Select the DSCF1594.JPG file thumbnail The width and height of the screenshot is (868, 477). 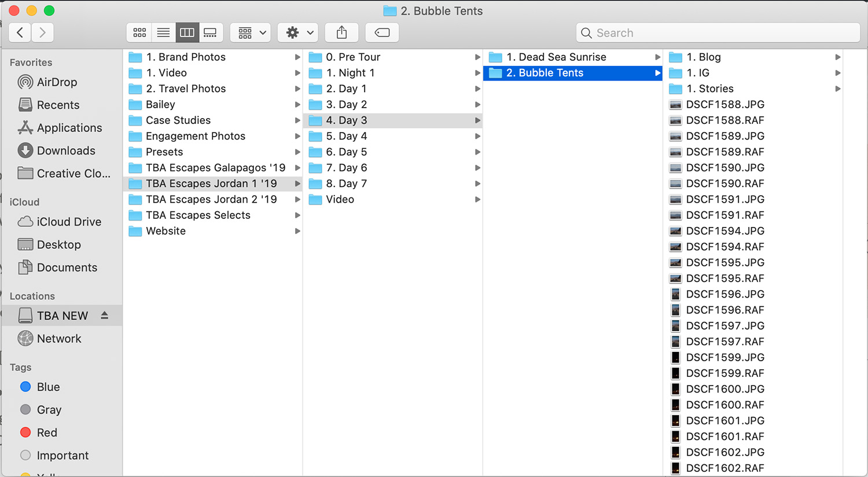675,231
